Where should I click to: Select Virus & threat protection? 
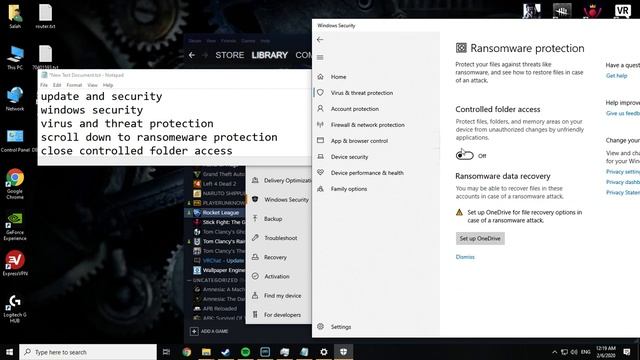(362, 93)
